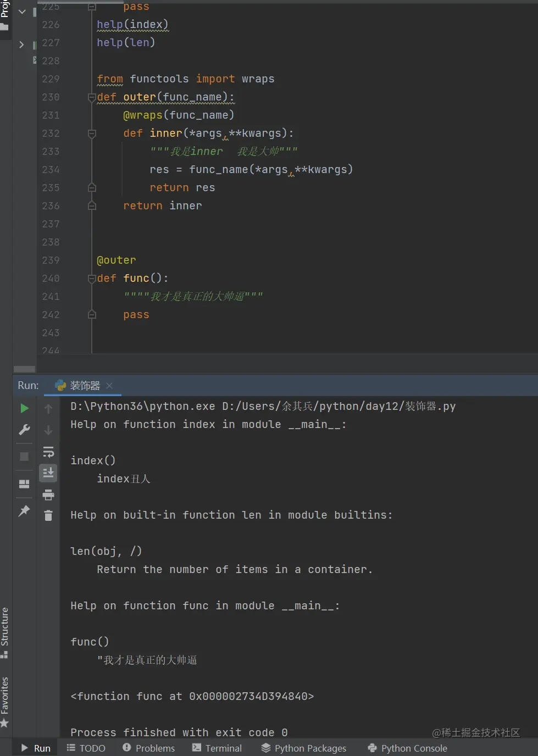This screenshot has height=756, width=538.
Task: Open the Problems tool window
Action: pos(149,748)
